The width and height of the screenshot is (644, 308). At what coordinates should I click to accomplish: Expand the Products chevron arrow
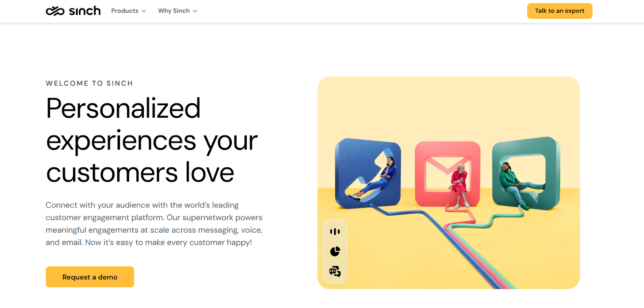[144, 11]
